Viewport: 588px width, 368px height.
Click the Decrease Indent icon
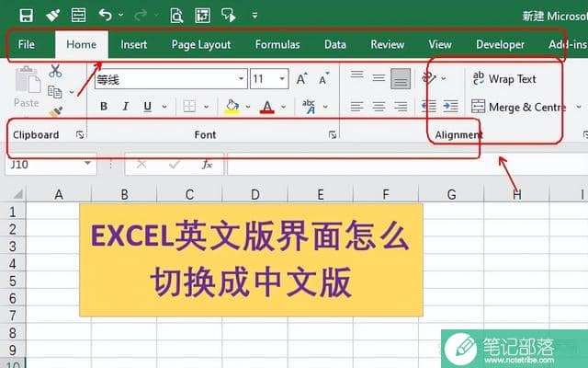click(x=429, y=107)
